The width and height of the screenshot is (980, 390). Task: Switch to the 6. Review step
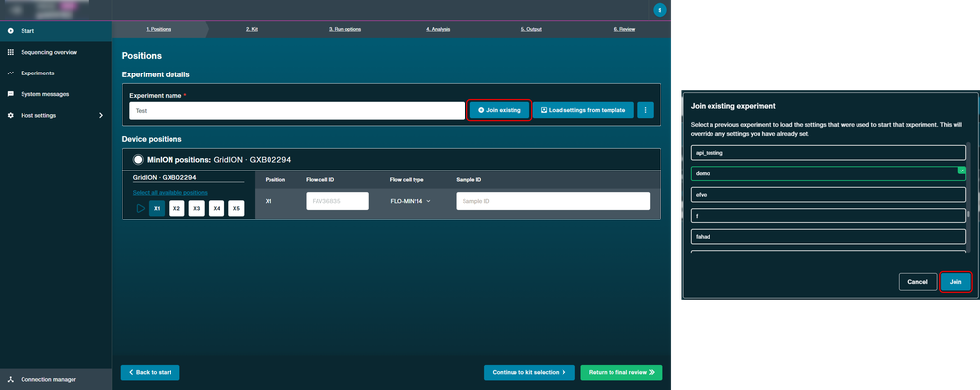tap(624, 29)
